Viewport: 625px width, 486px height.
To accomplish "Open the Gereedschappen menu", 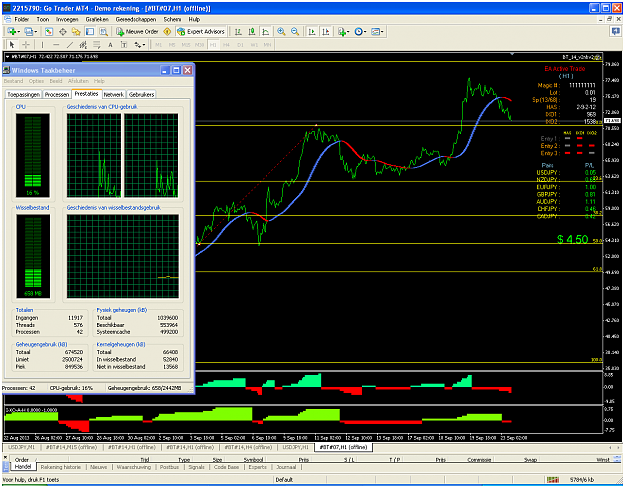I will coord(136,19).
